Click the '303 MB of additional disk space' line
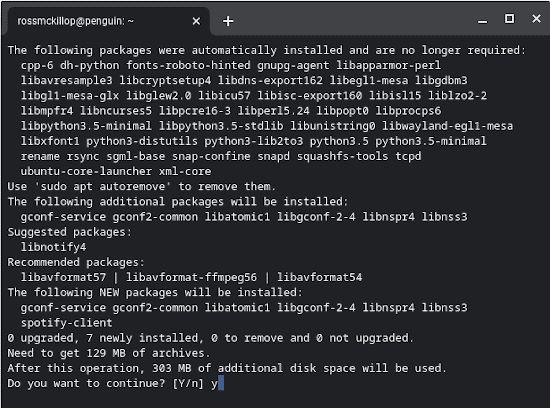550x408 pixels. click(227, 368)
